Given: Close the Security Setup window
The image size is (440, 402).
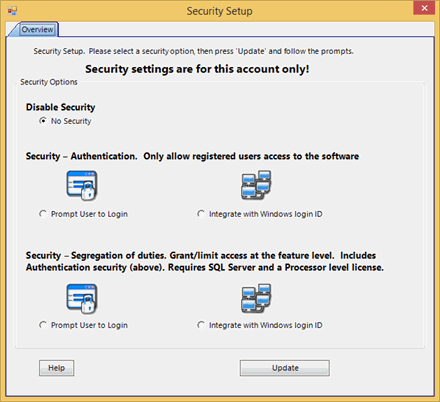Looking at the screenshot, I should [424, 8].
